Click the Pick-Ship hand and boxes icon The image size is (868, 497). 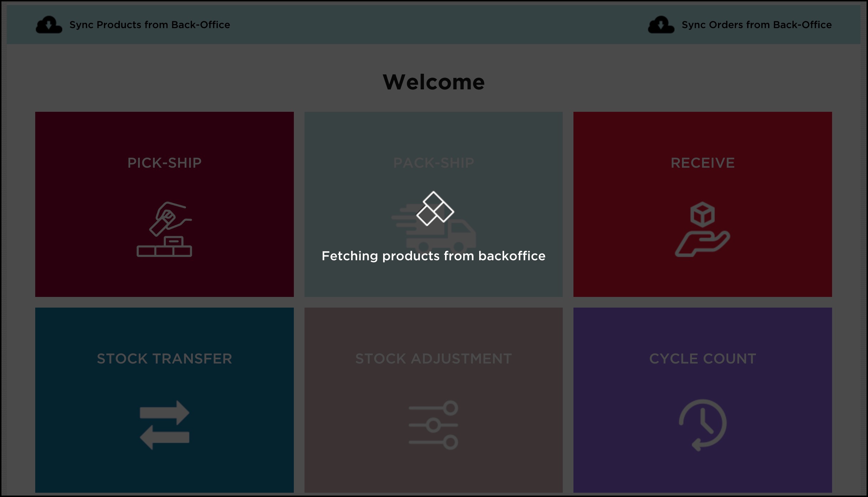pos(164,229)
